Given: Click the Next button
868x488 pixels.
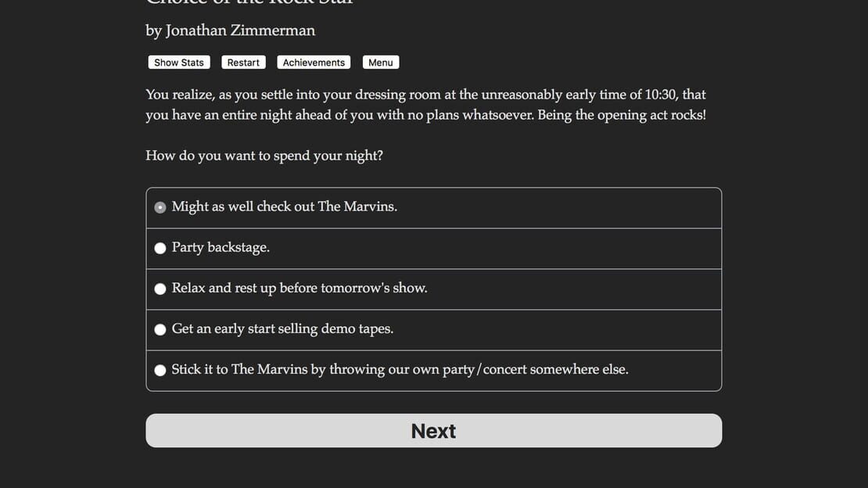Looking at the screenshot, I should (x=433, y=430).
